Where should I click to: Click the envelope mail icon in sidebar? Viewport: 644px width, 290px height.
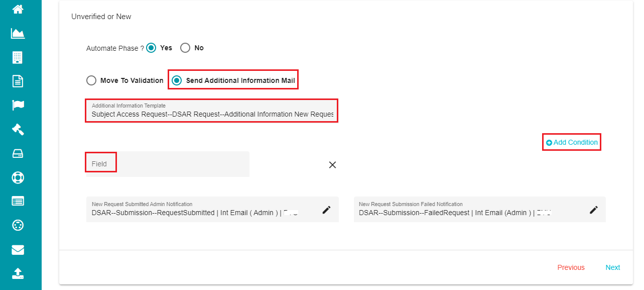(x=18, y=250)
